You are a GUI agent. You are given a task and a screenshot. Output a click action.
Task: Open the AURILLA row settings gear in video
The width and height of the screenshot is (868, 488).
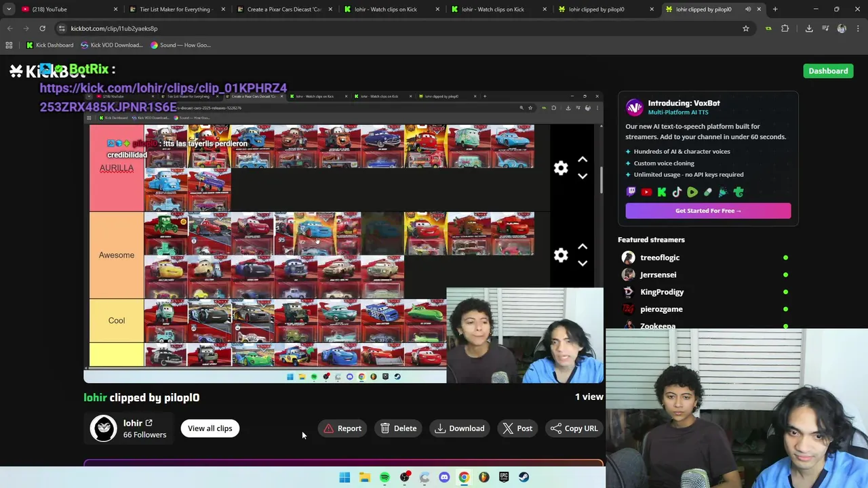point(561,168)
